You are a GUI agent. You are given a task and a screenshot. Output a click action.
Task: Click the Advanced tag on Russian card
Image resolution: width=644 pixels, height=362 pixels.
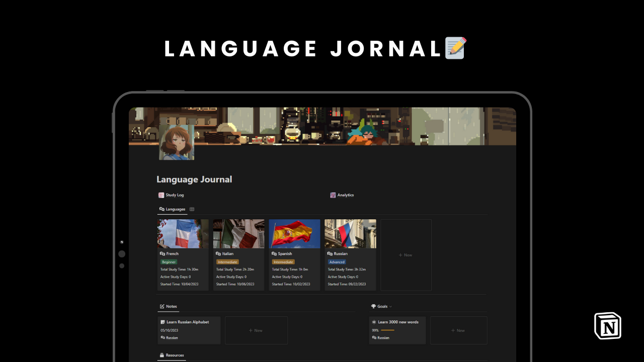point(337,262)
